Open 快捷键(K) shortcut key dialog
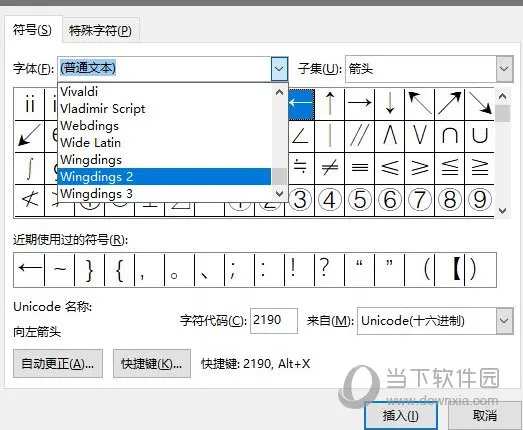Screen dimensions: 523x430 coord(152,364)
